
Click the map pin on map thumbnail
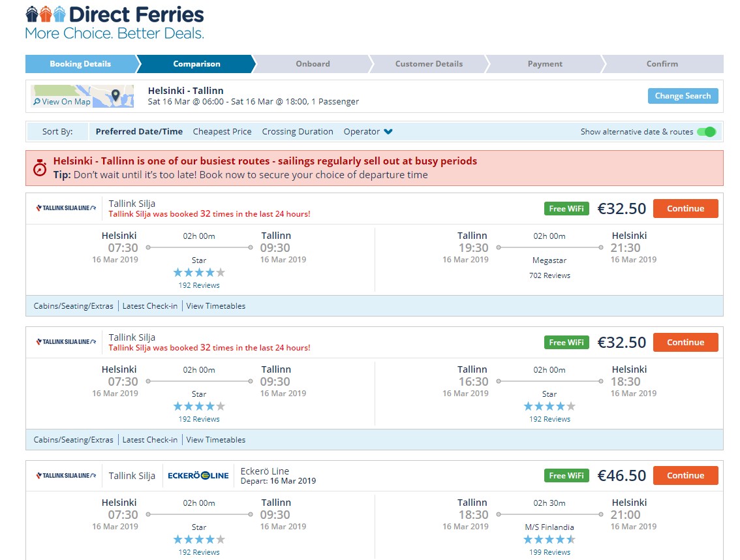pos(115,96)
